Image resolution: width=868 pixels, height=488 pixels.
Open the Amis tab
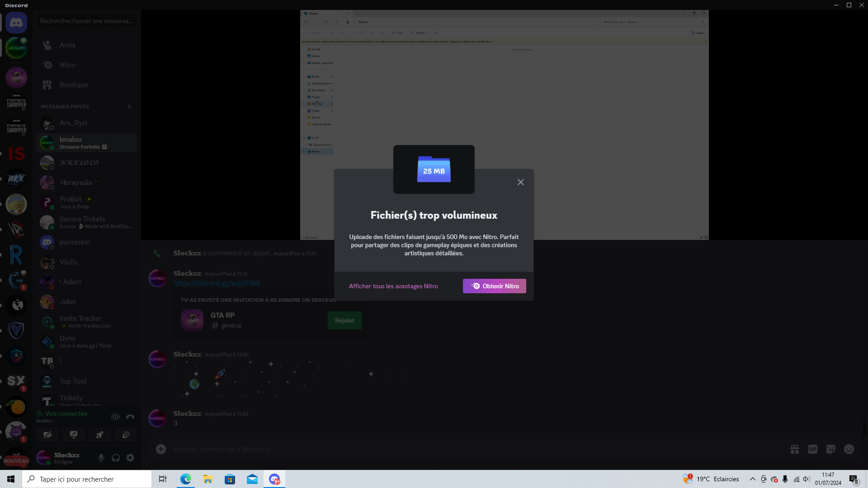87,45
